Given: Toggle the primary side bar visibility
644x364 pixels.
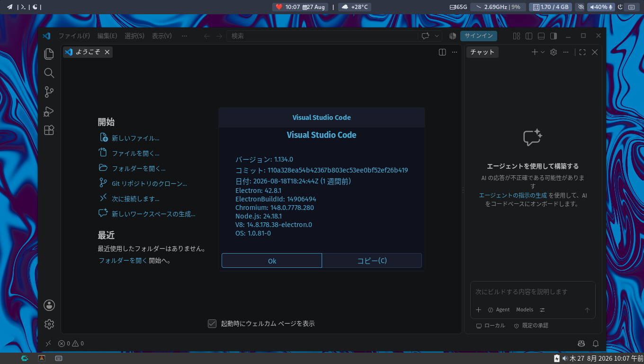Looking at the screenshot, I should point(529,36).
